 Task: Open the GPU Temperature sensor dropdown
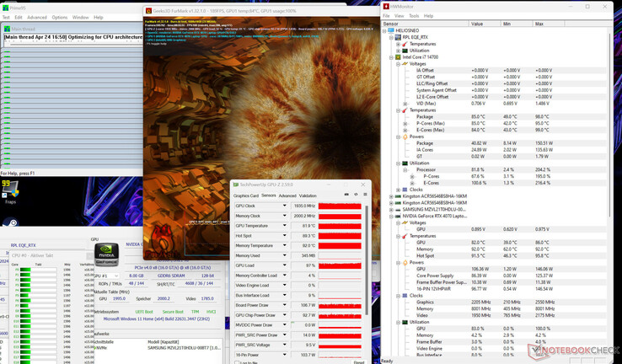[x=284, y=226]
